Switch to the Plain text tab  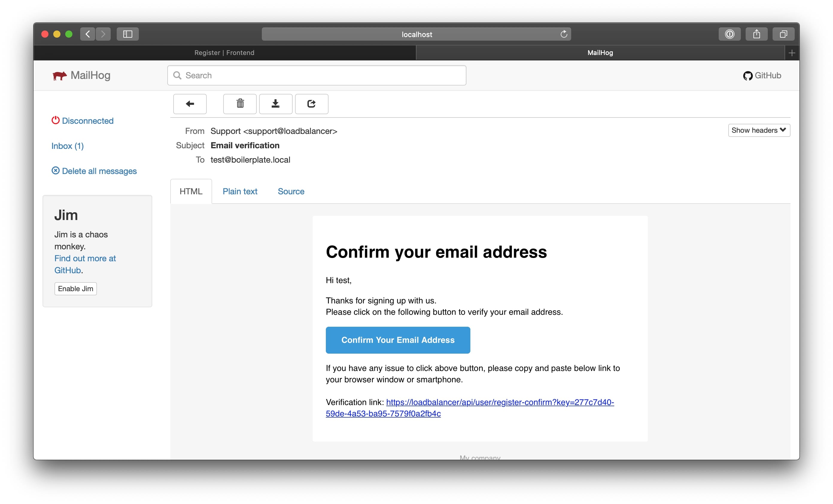pos(240,191)
